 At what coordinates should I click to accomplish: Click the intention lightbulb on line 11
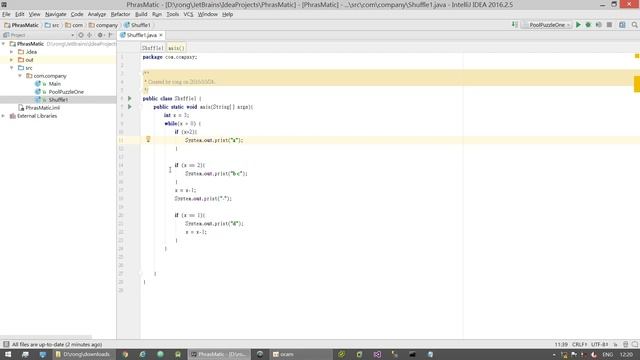pos(148,139)
